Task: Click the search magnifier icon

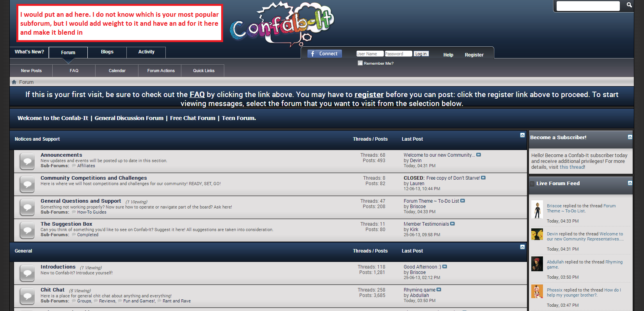Action: 629,5
